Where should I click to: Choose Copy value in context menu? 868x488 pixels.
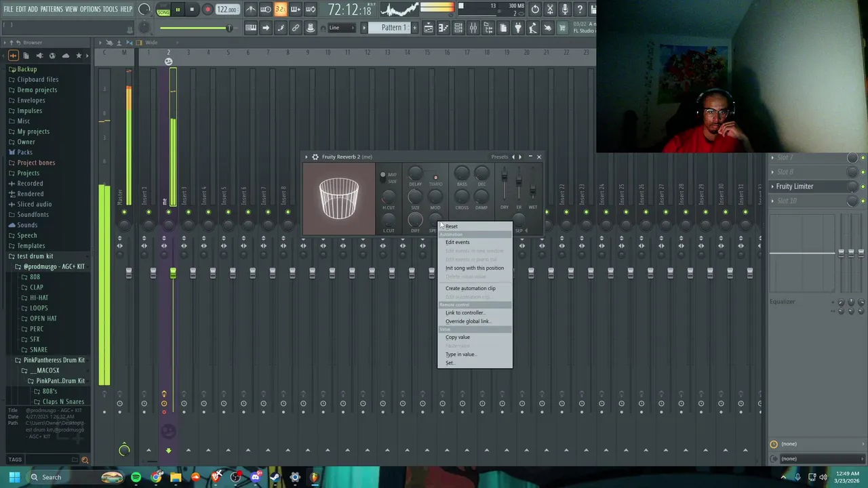pyautogui.click(x=475, y=337)
